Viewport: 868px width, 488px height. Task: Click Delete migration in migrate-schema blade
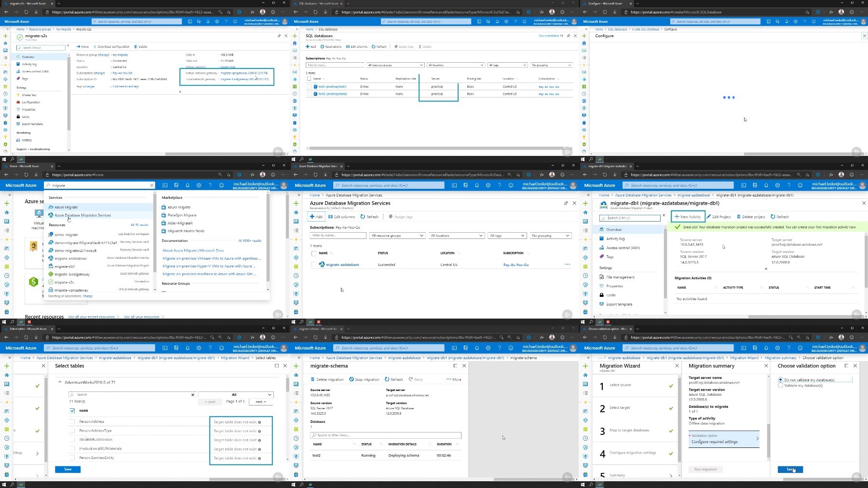[327, 379]
